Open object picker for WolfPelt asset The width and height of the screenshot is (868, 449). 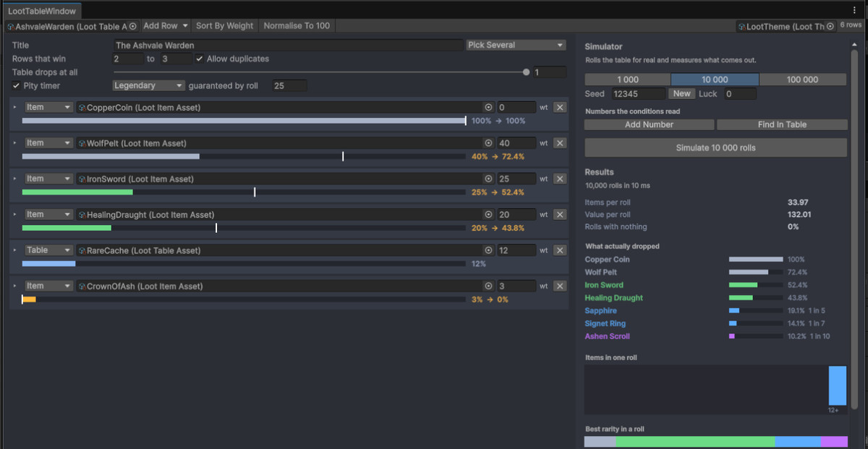[x=488, y=143]
